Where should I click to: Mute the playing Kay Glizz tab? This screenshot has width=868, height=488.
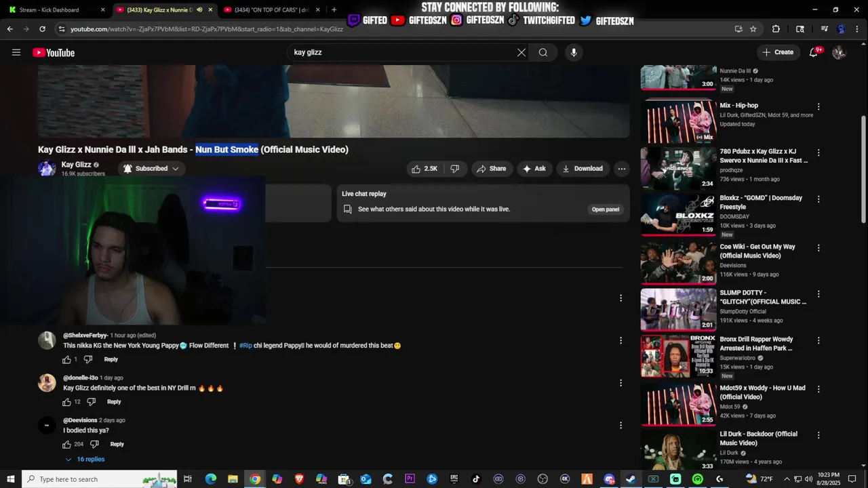[x=199, y=9]
